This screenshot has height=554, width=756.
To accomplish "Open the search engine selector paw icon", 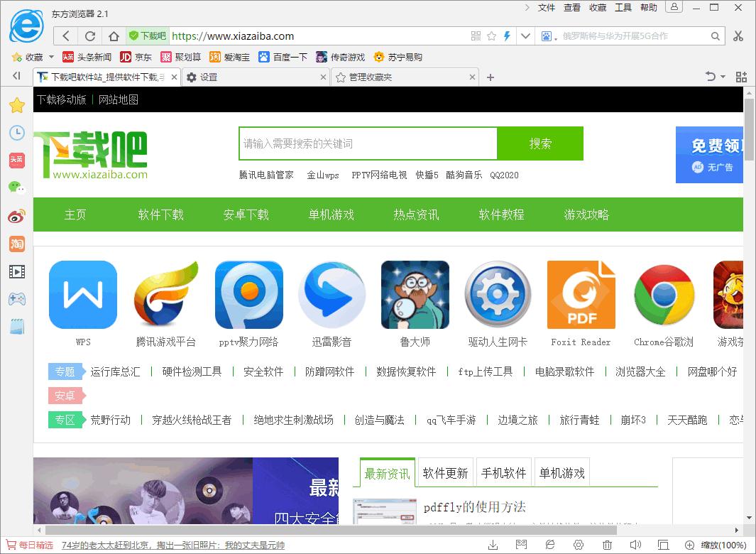I will [547, 36].
